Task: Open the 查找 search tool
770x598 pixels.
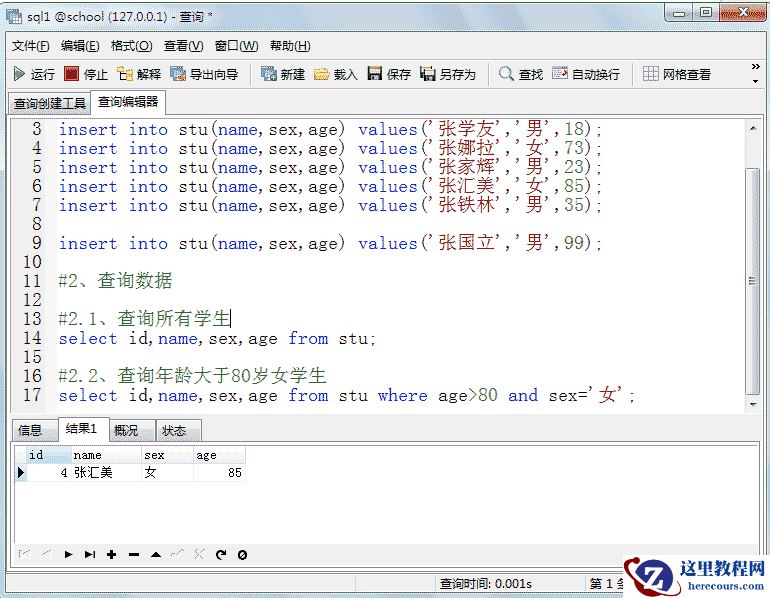Action: [521, 74]
